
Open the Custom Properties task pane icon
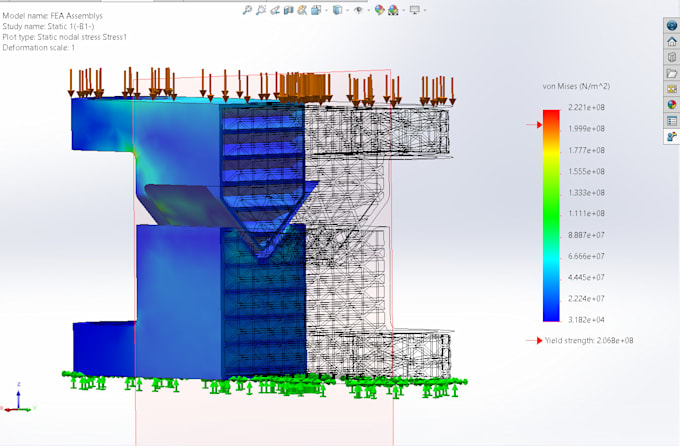click(672, 121)
